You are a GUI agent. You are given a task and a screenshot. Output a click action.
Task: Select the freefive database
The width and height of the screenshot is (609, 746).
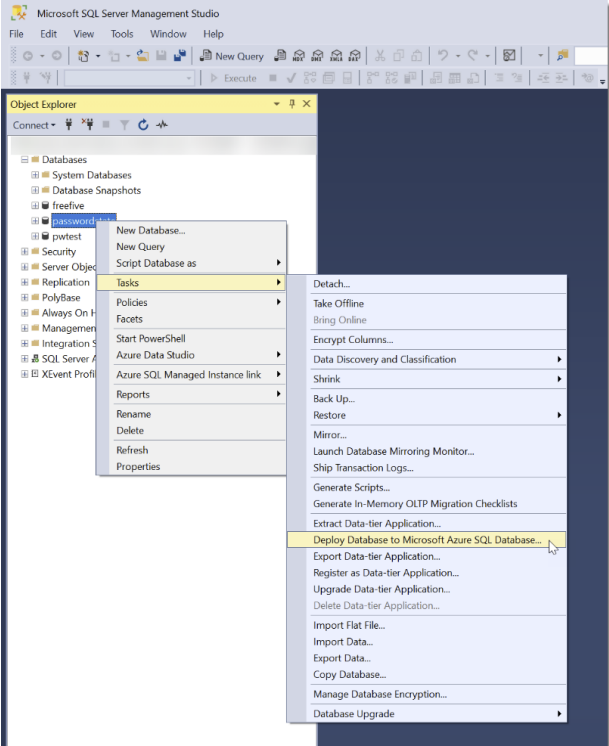(68, 206)
